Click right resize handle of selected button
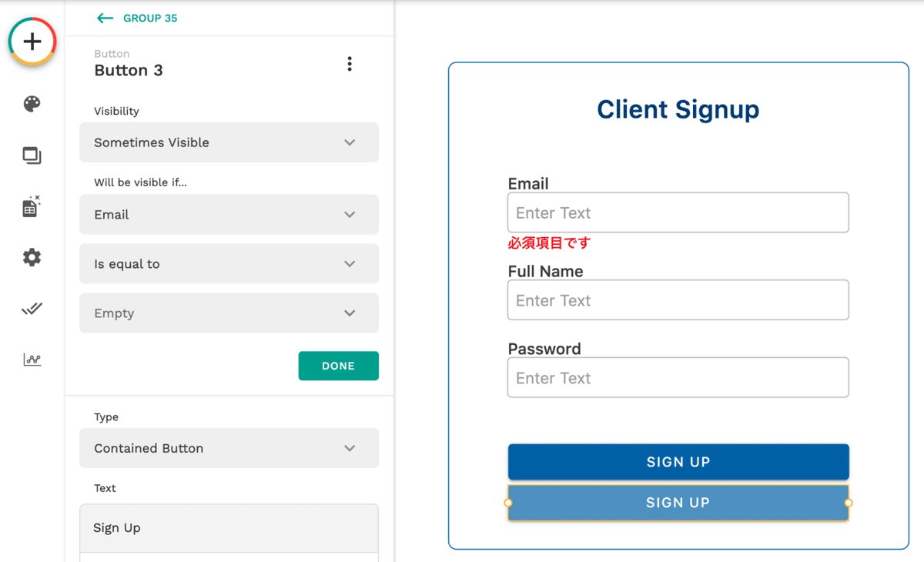 pyautogui.click(x=849, y=503)
